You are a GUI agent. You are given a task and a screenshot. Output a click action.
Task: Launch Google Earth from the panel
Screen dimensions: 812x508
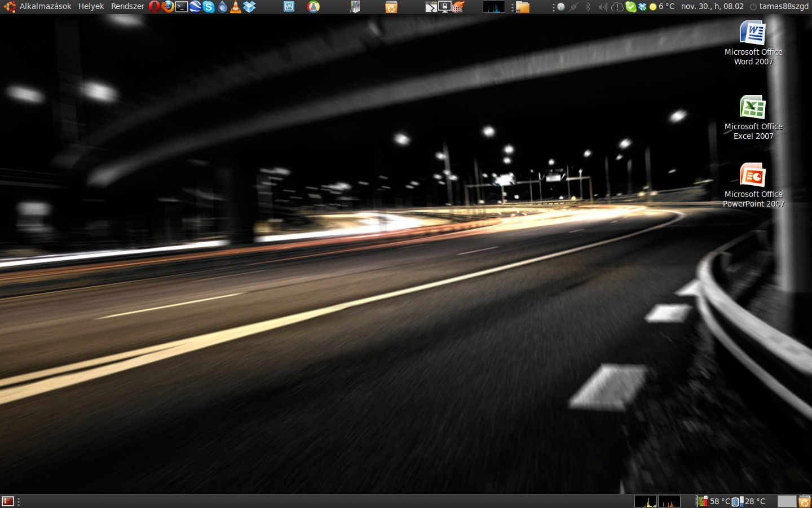tap(195, 7)
